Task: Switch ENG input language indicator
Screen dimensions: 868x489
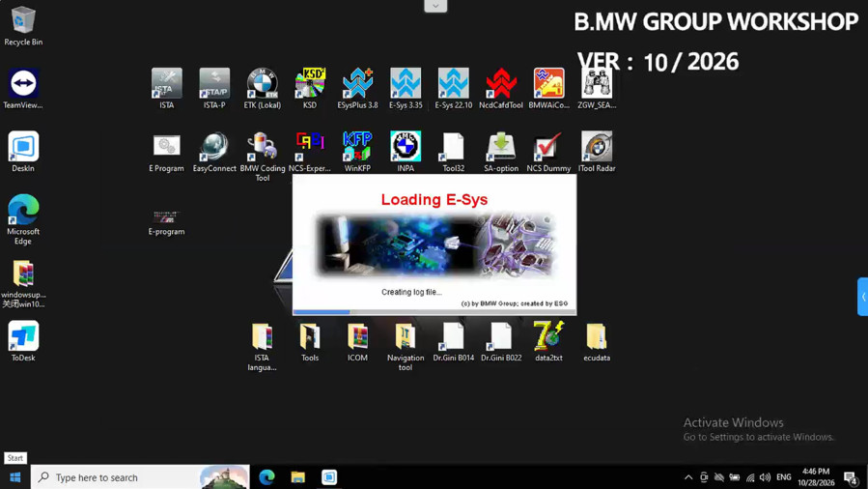Action: [784, 477]
